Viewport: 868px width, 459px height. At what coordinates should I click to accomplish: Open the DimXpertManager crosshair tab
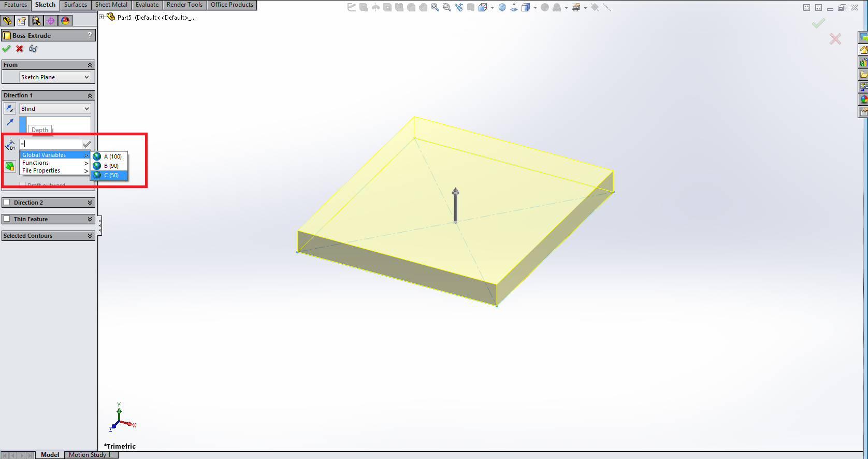coord(51,21)
